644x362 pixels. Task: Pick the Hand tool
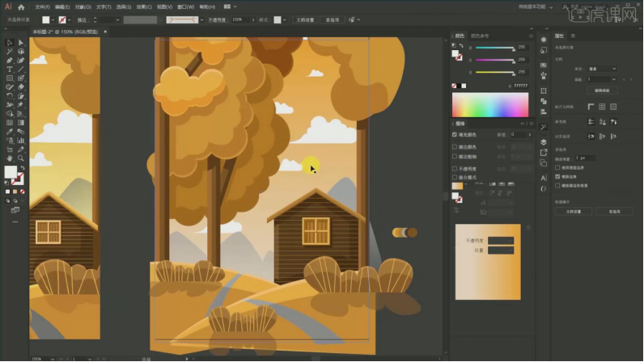click(x=9, y=158)
